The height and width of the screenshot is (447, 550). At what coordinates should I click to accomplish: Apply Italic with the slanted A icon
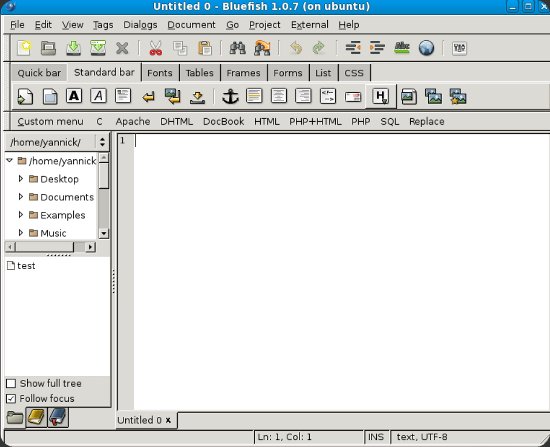coord(99,96)
